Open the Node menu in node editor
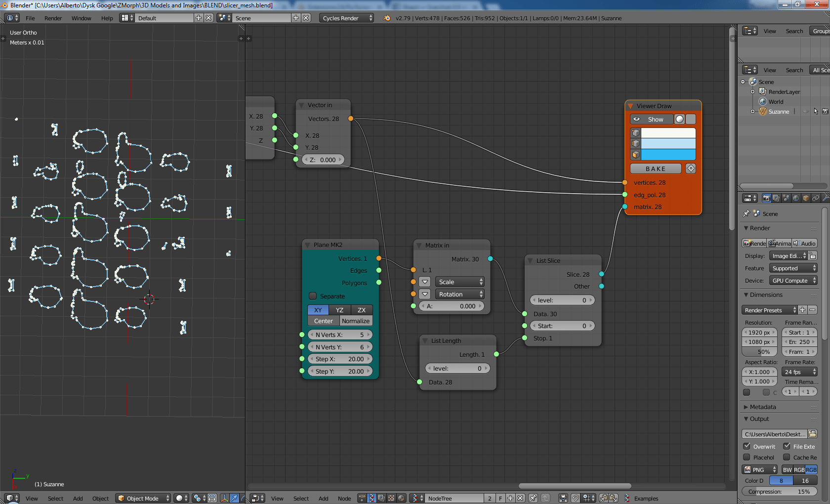The image size is (830, 504). pyautogui.click(x=344, y=498)
